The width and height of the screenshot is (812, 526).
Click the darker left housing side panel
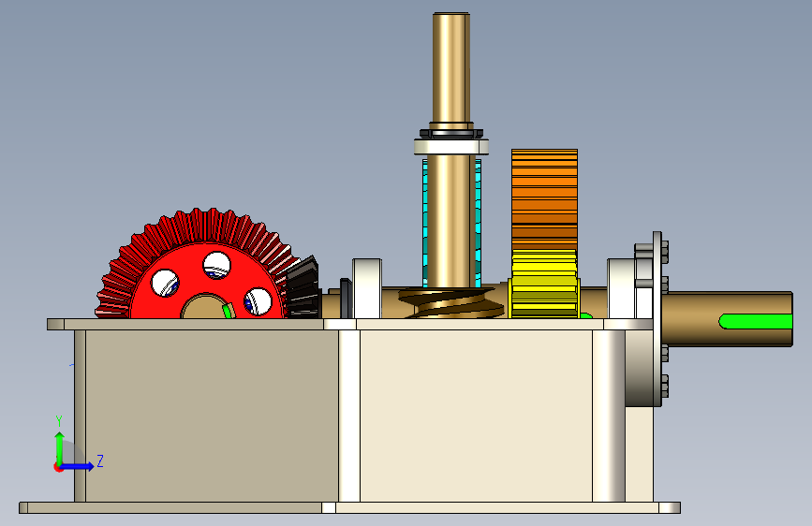tap(212, 416)
